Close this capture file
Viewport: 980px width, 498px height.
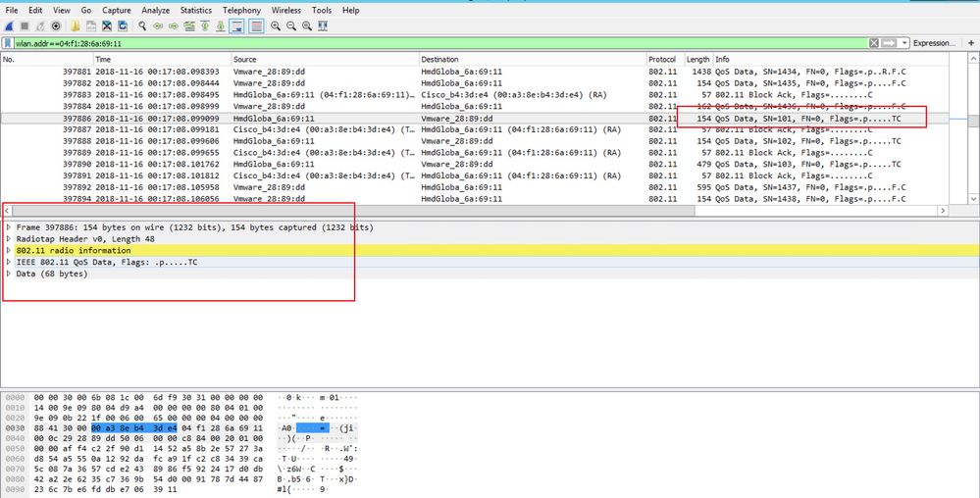[x=107, y=26]
